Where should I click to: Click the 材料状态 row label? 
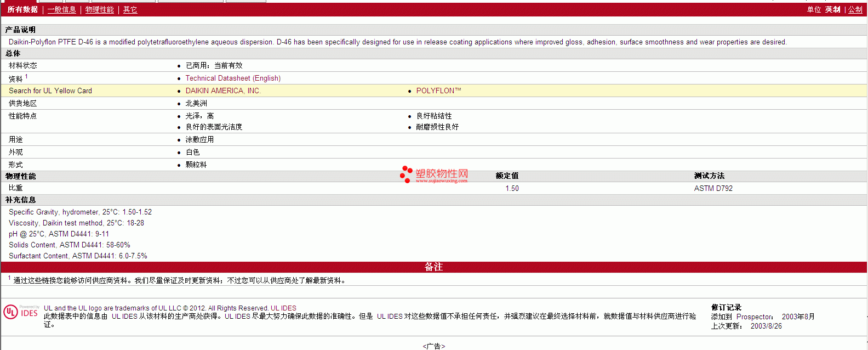pyautogui.click(x=23, y=65)
